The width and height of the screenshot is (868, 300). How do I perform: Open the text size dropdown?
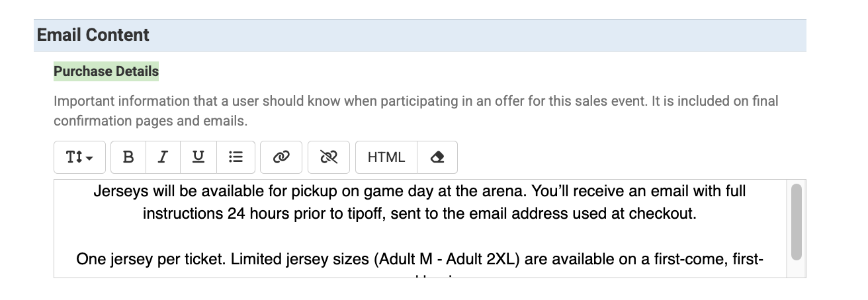tap(79, 157)
